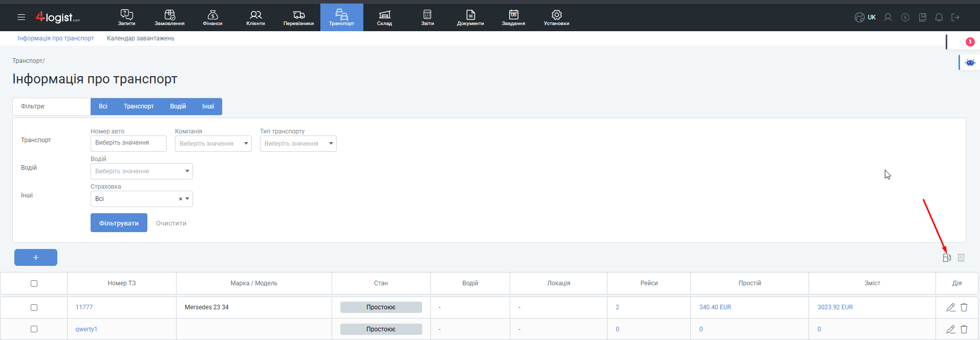The width and height of the screenshot is (980, 340).
Task: Delete the qwerty1 vehicle row
Action: (x=964, y=329)
